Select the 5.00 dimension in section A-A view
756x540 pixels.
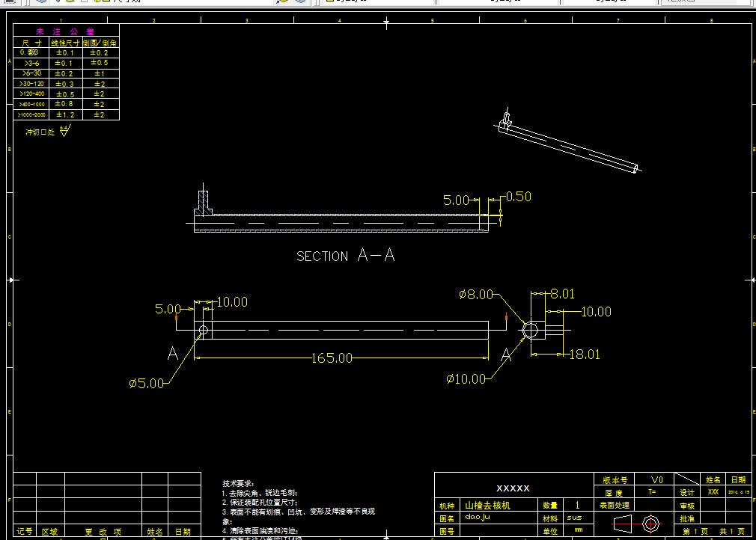456,200
